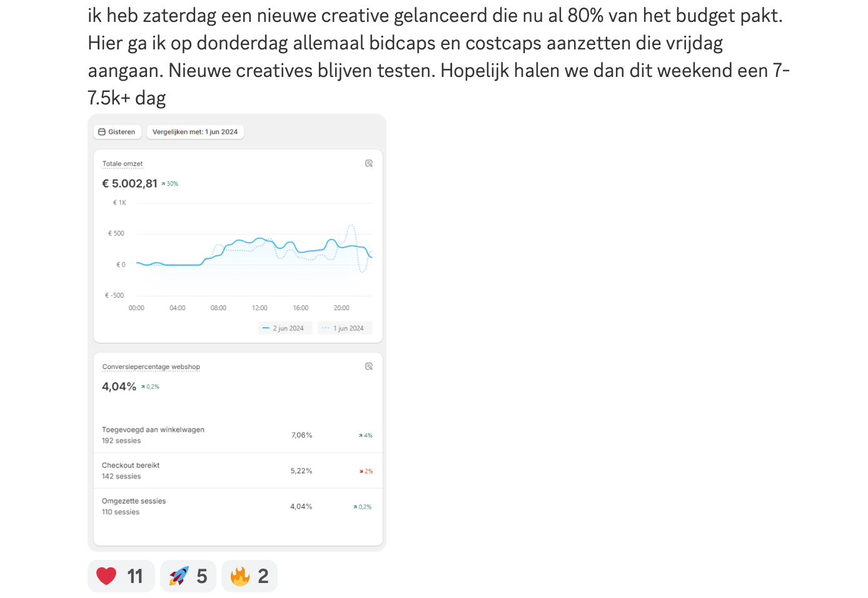The width and height of the screenshot is (868, 598).
Task: Click the calendar icon beside Gisteren
Action: [102, 132]
